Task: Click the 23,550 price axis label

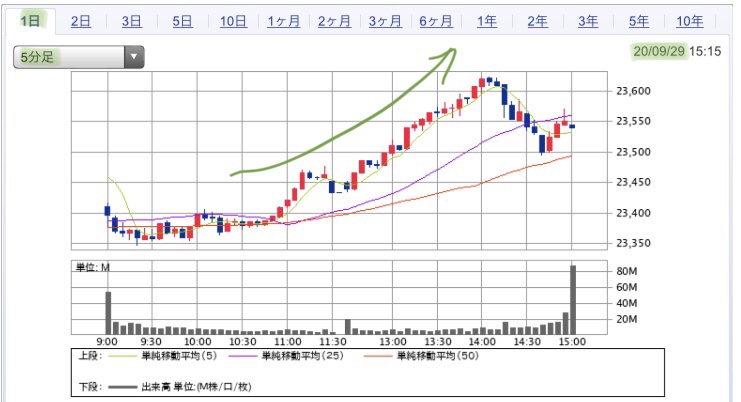Action: pyautogui.click(x=633, y=121)
